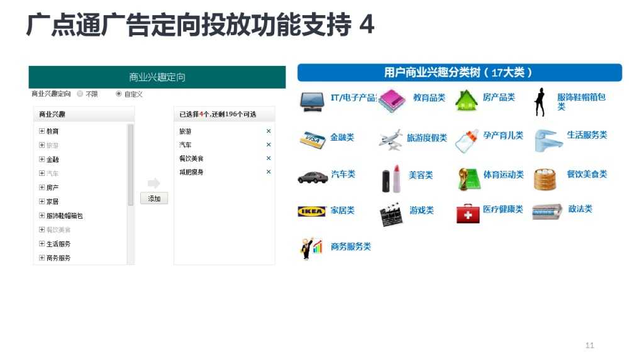Image resolution: width=644 pixels, height=362 pixels.
Task: Click the 餐饮美食类 steamer basket icon
Action: click(545, 177)
